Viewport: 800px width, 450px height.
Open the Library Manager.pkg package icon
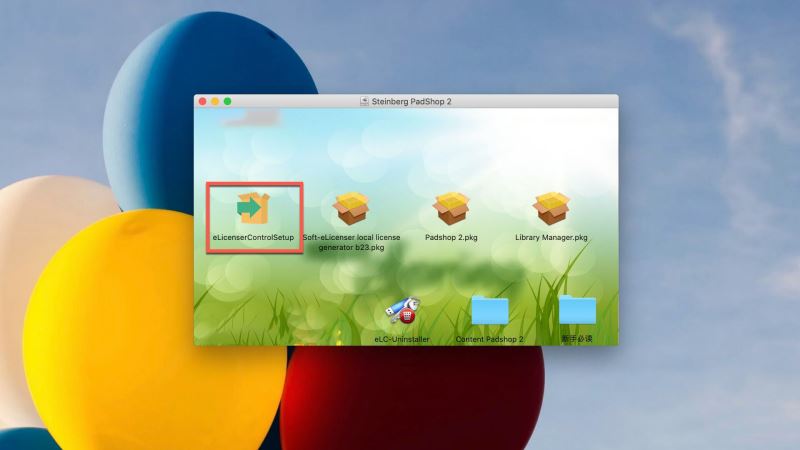pos(551,208)
